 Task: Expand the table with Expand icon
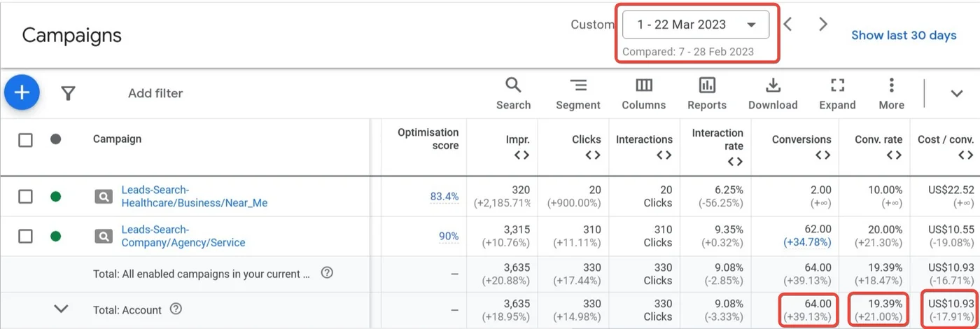coord(837,93)
